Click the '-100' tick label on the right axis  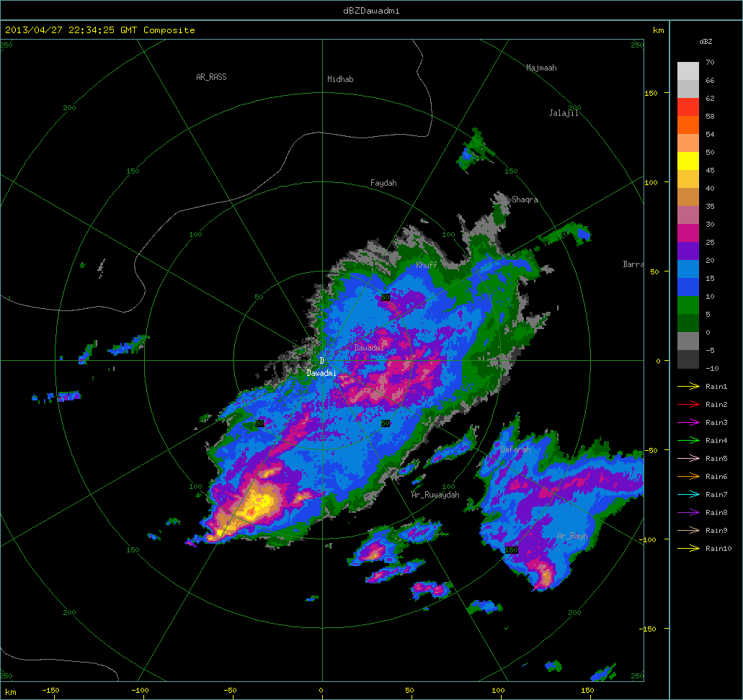coord(647,539)
